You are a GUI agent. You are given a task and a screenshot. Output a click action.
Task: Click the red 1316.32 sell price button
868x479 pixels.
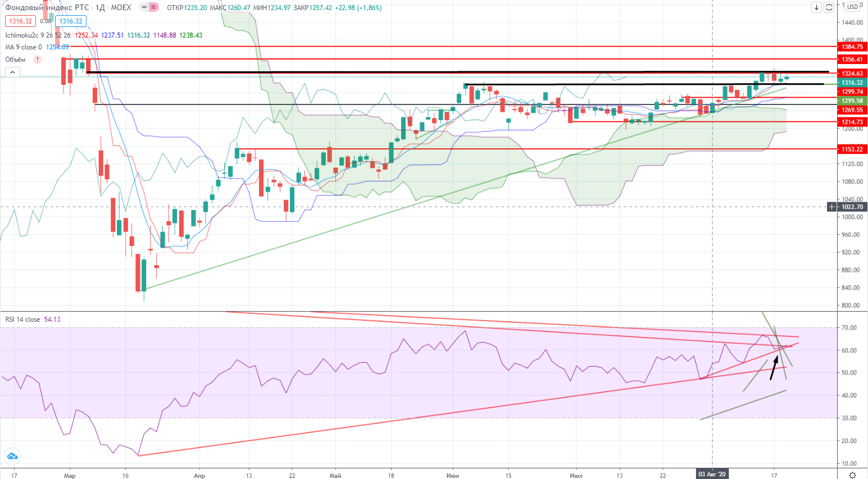pos(20,21)
